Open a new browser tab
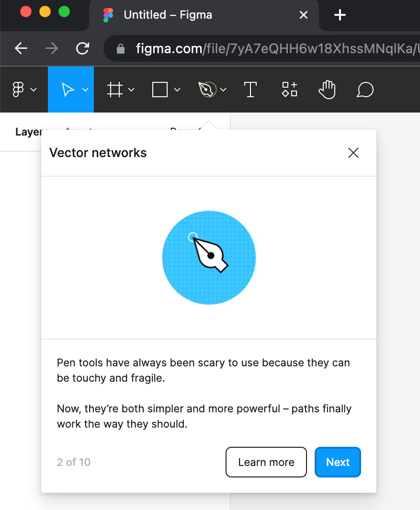 coord(340,15)
